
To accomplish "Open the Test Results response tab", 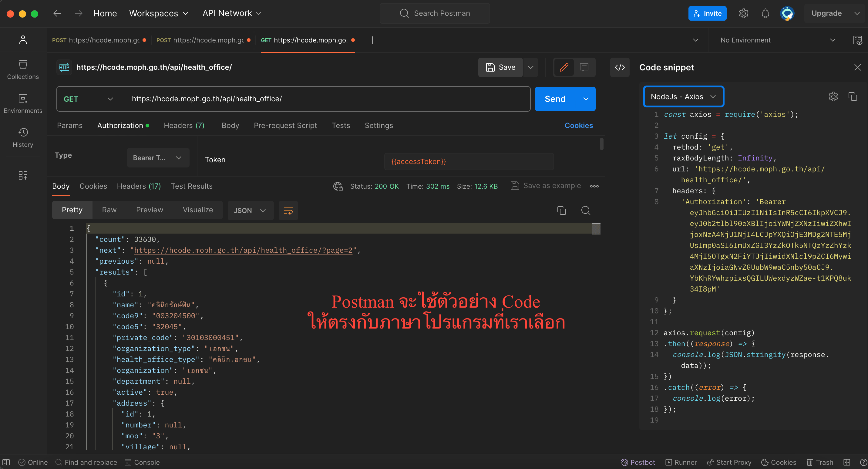I will point(191,186).
